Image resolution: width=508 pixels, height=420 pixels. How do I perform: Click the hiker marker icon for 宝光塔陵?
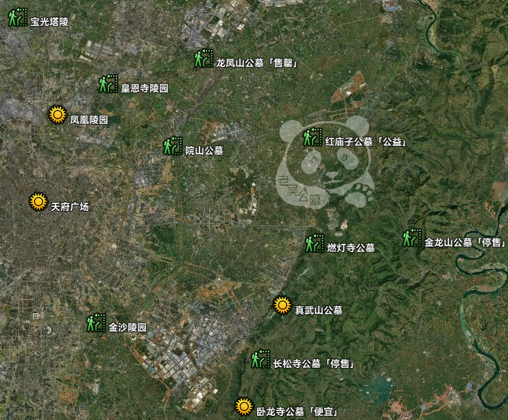(18, 18)
